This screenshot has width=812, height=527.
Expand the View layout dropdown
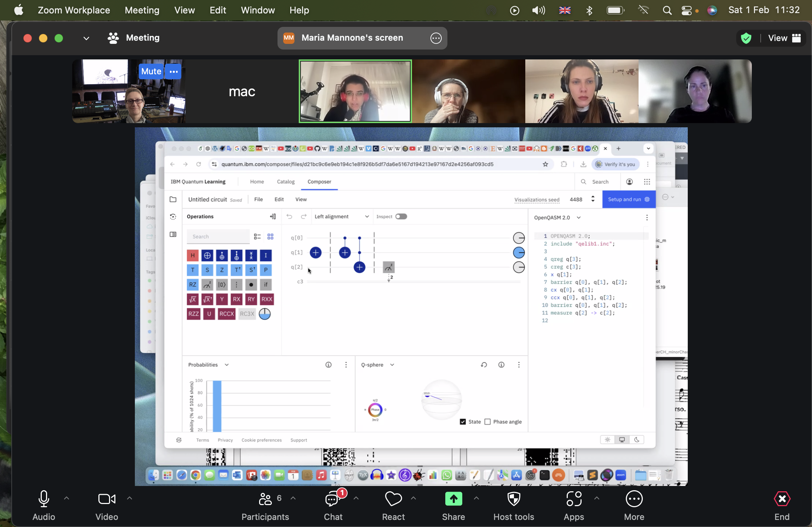(x=784, y=38)
